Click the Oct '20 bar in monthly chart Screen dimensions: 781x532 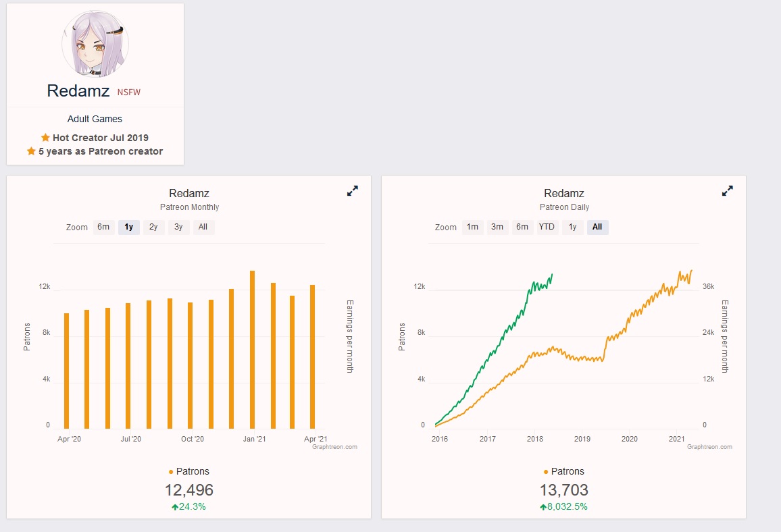pyautogui.click(x=191, y=365)
